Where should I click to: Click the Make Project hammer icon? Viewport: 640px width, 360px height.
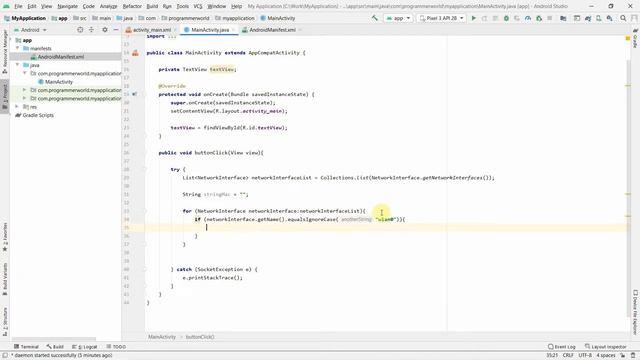pyautogui.click(x=375, y=18)
